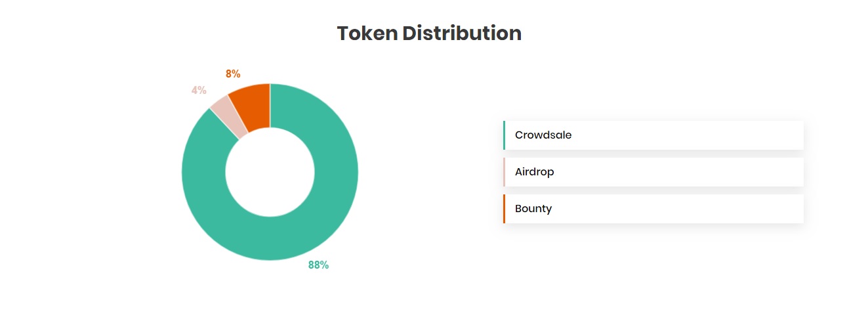
Task: Choose the Bounty legend text
Action: (x=533, y=209)
